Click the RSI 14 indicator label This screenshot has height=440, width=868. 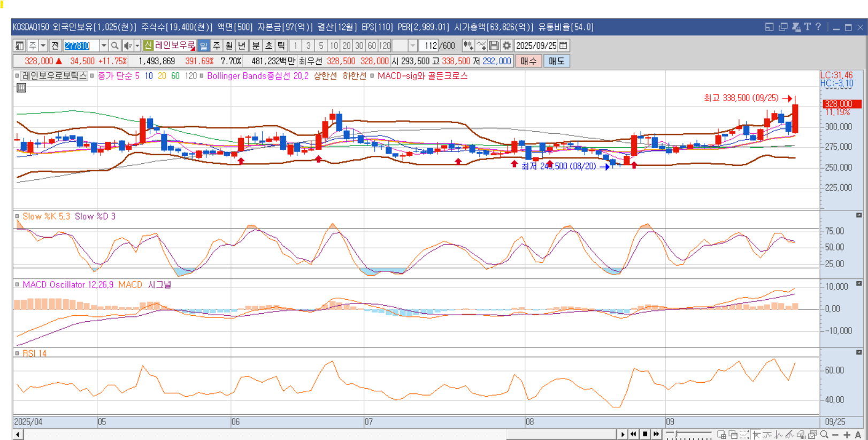(x=34, y=353)
